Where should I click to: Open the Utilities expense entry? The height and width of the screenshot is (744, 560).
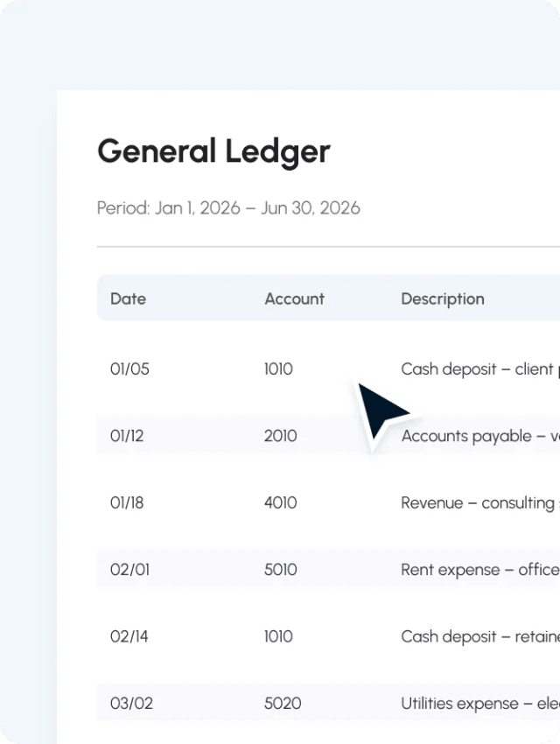click(x=480, y=703)
